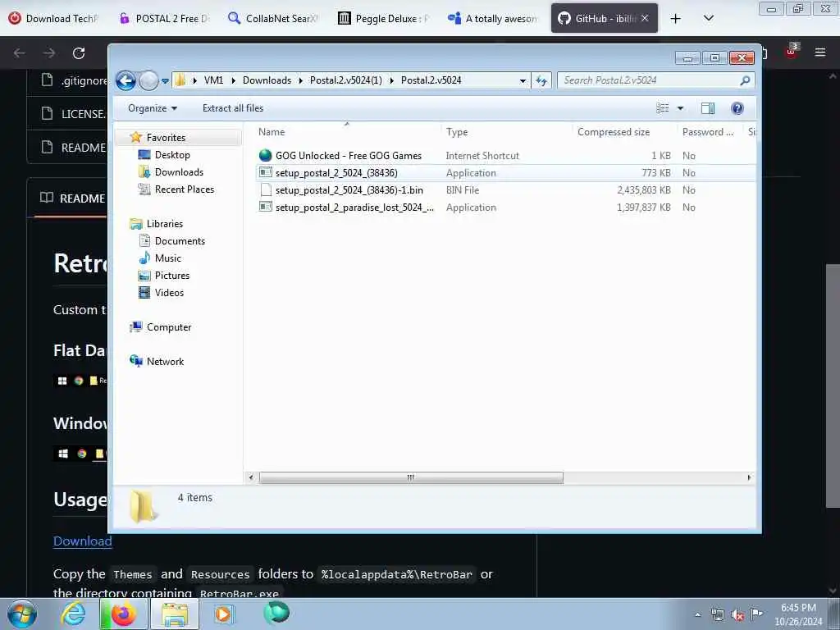The height and width of the screenshot is (630, 840).
Task: Switch to A totally awesome browser tab
Action: [493, 18]
